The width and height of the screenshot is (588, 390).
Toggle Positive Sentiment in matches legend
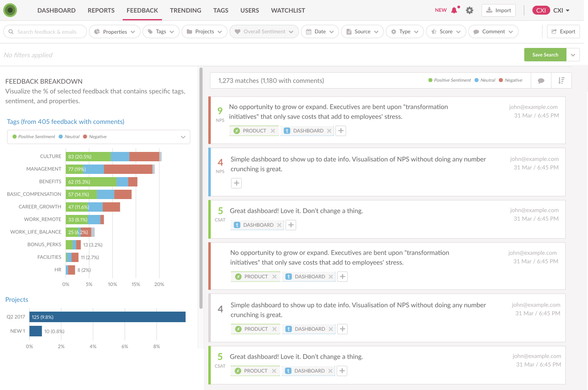450,80
